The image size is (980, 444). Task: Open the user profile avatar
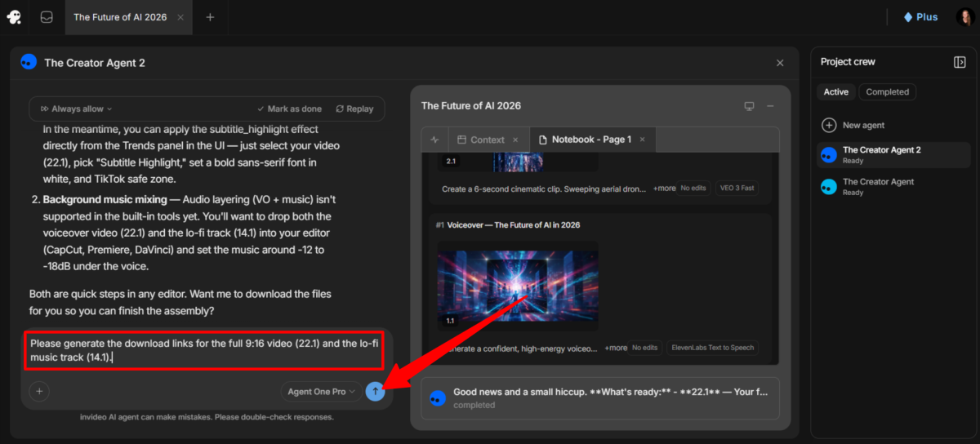(x=964, y=17)
